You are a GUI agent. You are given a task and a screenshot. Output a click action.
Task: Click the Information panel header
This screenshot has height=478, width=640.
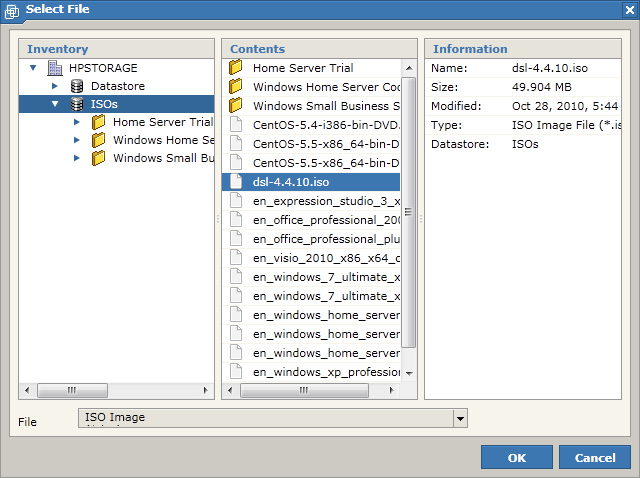[523, 49]
